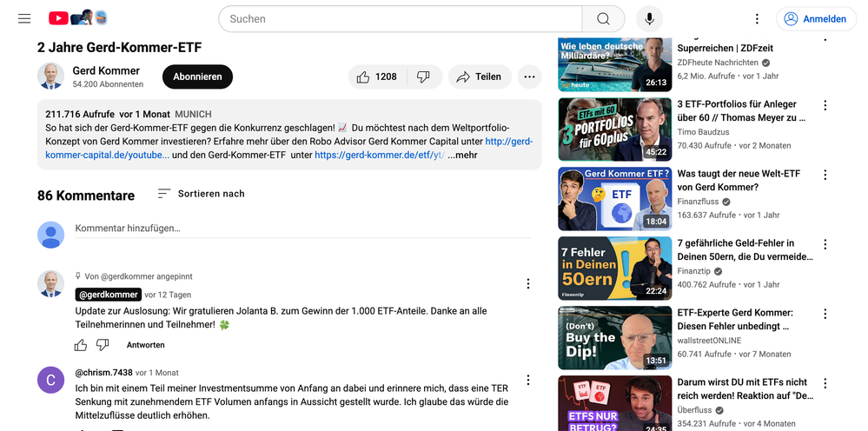This screenshot has width=868, height=431.
Task: Open the hamburger guide menu
Action: tap(24, 19)
